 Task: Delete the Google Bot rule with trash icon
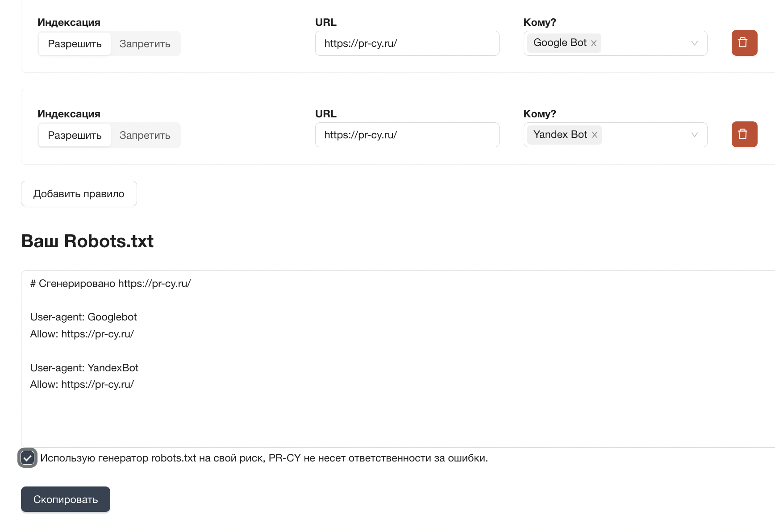(744, 43)
